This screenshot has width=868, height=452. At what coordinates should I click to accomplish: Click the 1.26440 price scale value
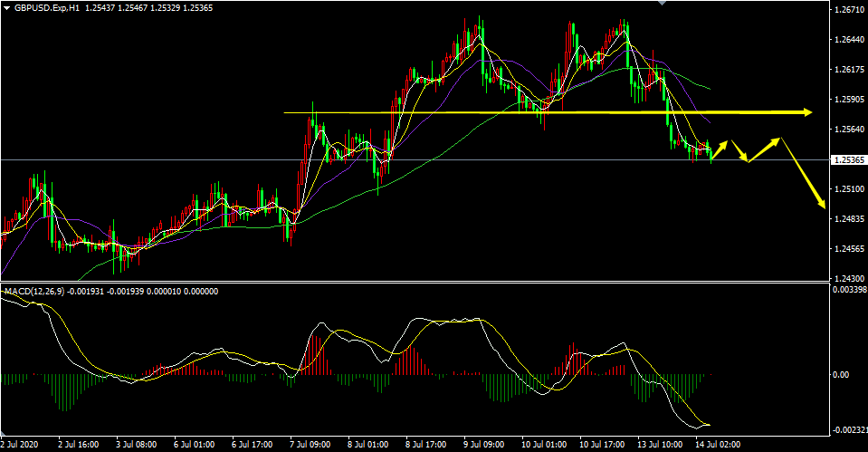click(x=850, y=40)
